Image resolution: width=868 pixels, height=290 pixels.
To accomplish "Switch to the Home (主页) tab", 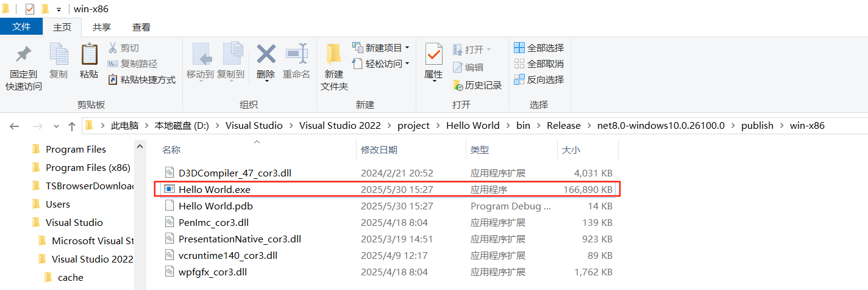I will coord(62,27).
